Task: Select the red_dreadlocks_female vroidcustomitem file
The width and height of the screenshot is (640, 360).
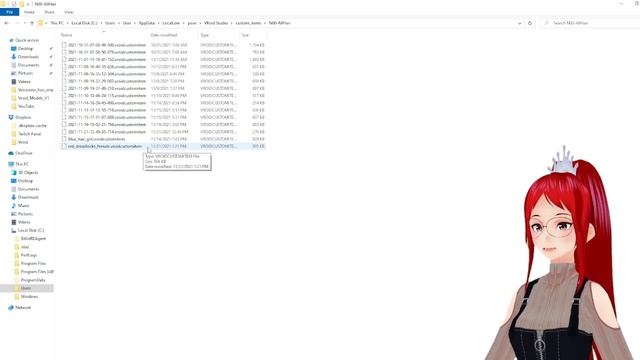Action: coord(163,146)
